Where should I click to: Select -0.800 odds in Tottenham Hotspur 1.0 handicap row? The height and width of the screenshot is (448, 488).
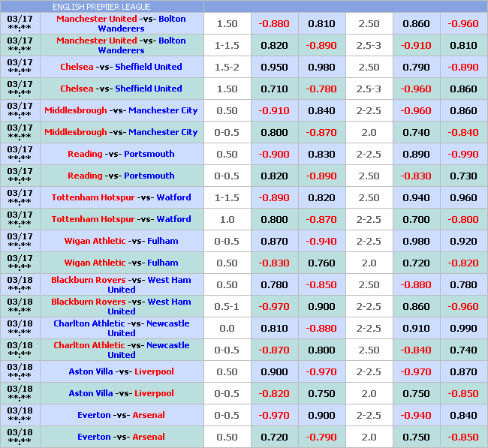point(462,219)
